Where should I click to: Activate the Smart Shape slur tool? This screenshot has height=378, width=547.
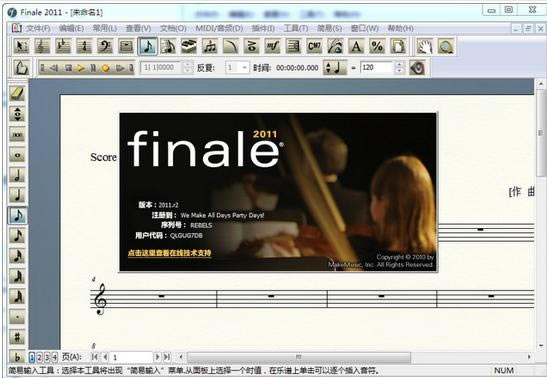point(231,46)
